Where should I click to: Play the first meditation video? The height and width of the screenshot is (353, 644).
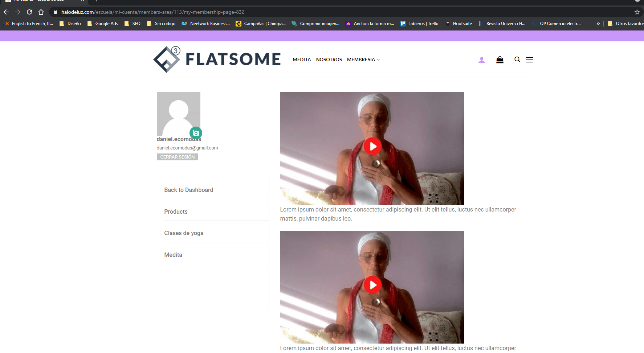pos(372,146)
